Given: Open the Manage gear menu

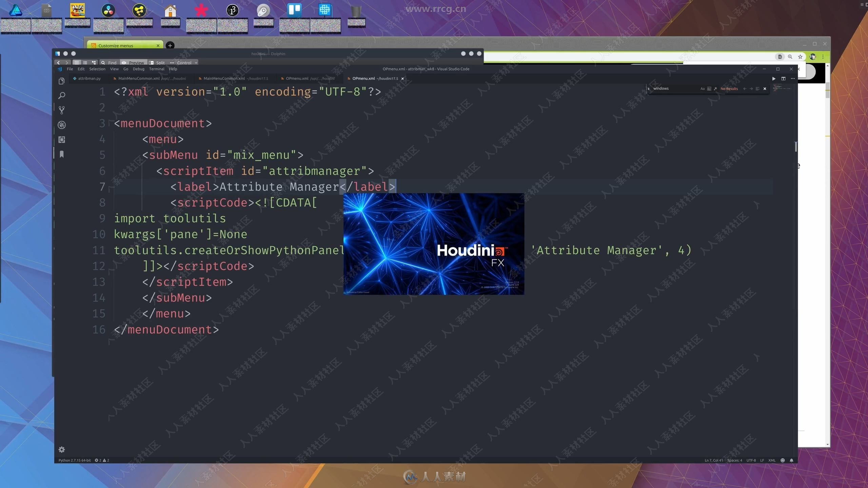Looking at the screenshot, I should coord(61,449).
